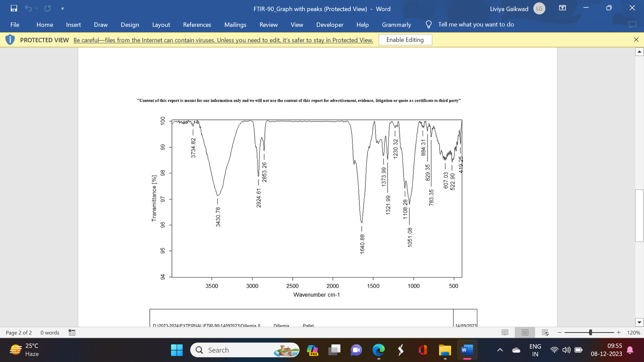Image resolution: width=644 pixels, height=362 pixels.
Task: Click the zoom slider handle
Action: (590, 333)
